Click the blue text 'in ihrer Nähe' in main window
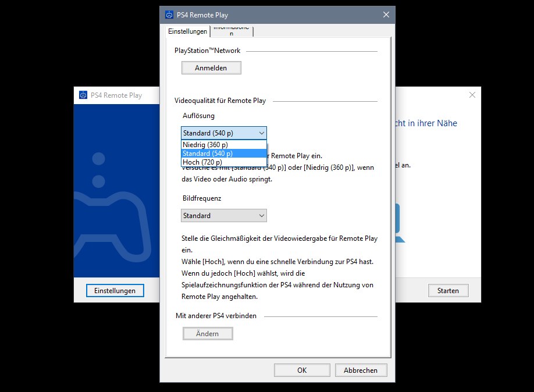 pyautogui.click(x=433, y=123)
